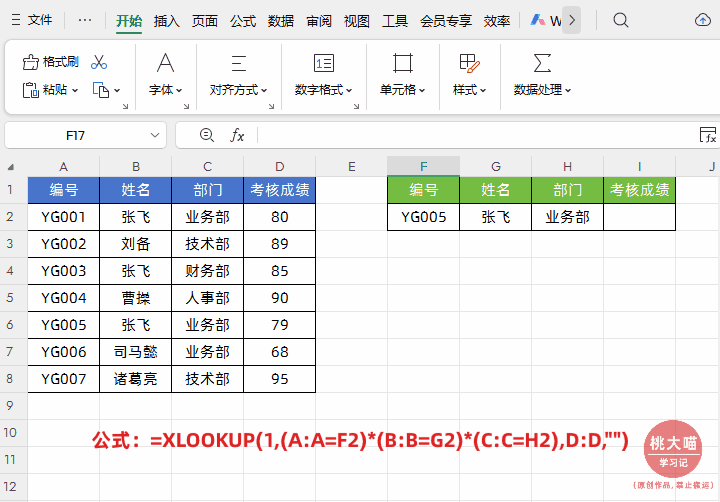Select lookup cell F2 with YG005
This screenshot has height=502, width=720.
coord(423,217)
